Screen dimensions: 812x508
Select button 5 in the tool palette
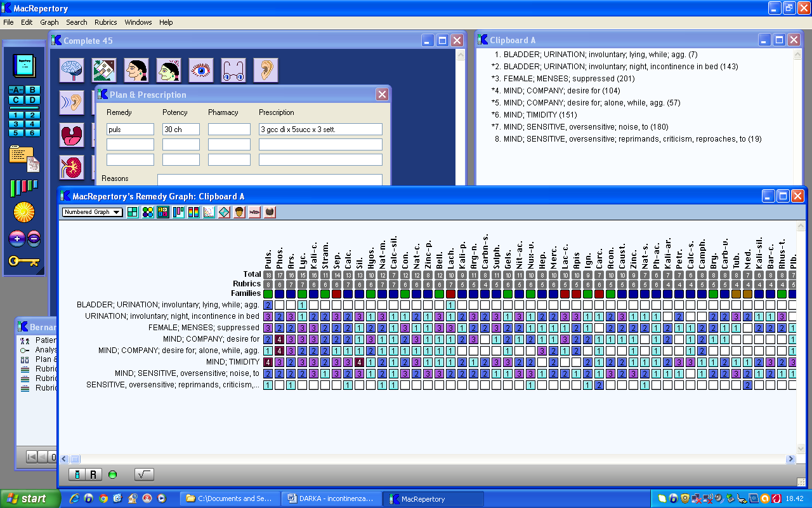[16, 132]
